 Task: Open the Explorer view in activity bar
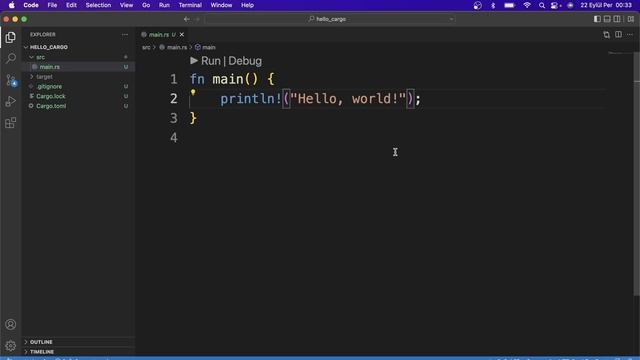click(x=11, y=38)
